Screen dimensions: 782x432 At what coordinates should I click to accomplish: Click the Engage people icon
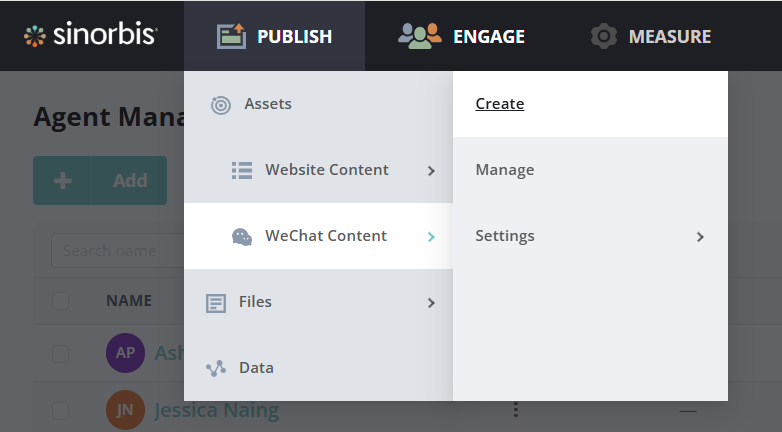click(x=419, y=36)
